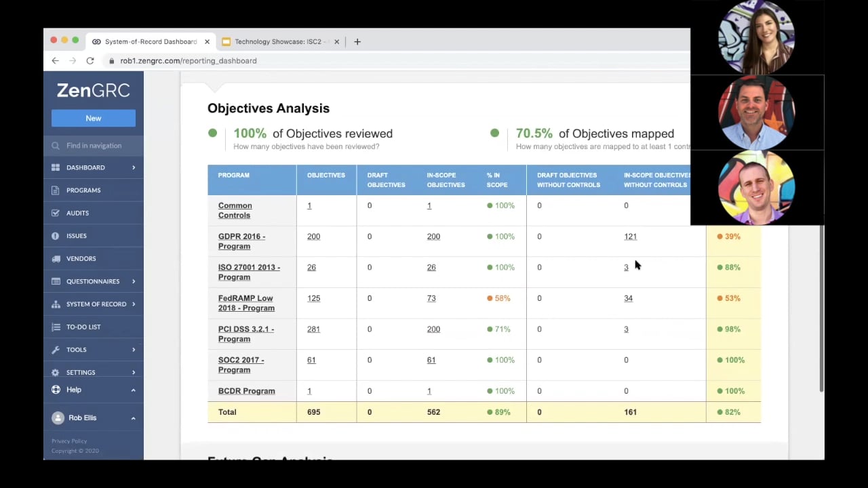The image size is (868, 488).
Task: Click the Tools wrench icon
Action: [x=56, y=350]
